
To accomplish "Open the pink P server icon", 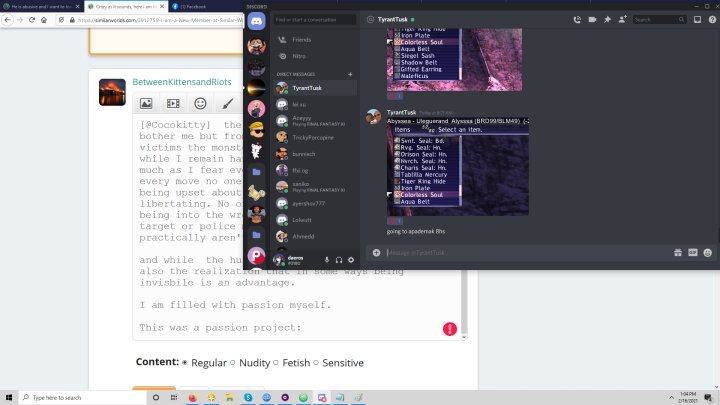I will [257, 256].
